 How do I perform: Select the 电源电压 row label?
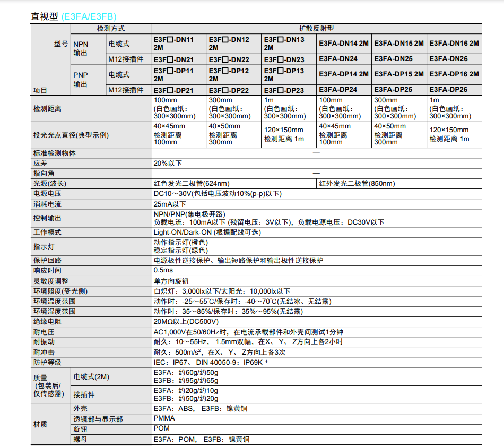(x=47, y=194)
